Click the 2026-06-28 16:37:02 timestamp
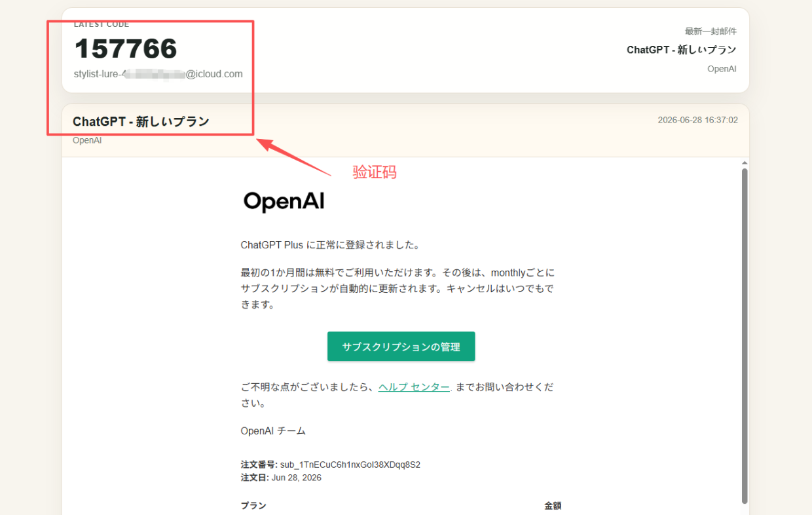812x515 pixels. pyautogui.click(x=698, y=120)
